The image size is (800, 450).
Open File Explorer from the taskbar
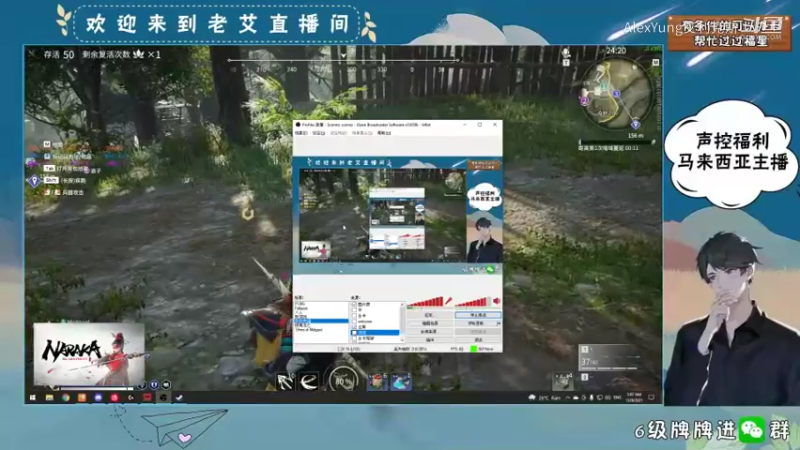tap(49, 397)
